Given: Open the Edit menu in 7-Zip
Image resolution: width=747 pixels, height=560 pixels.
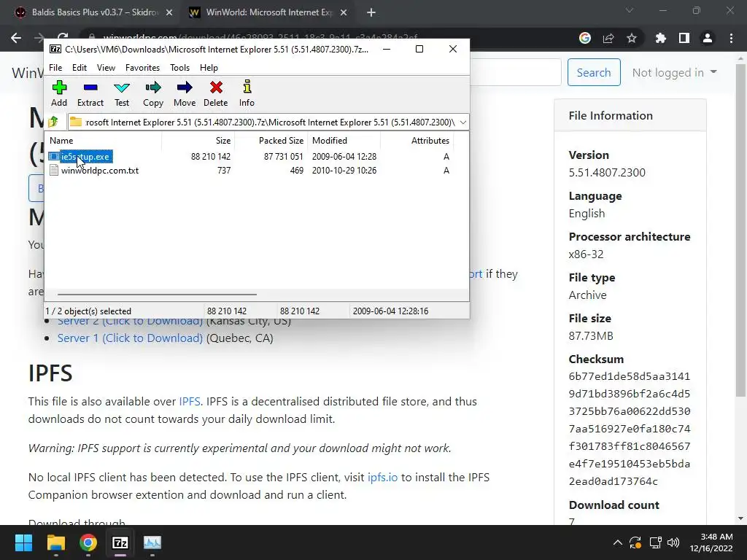Looking at the screenshot, I should (80, 68).
